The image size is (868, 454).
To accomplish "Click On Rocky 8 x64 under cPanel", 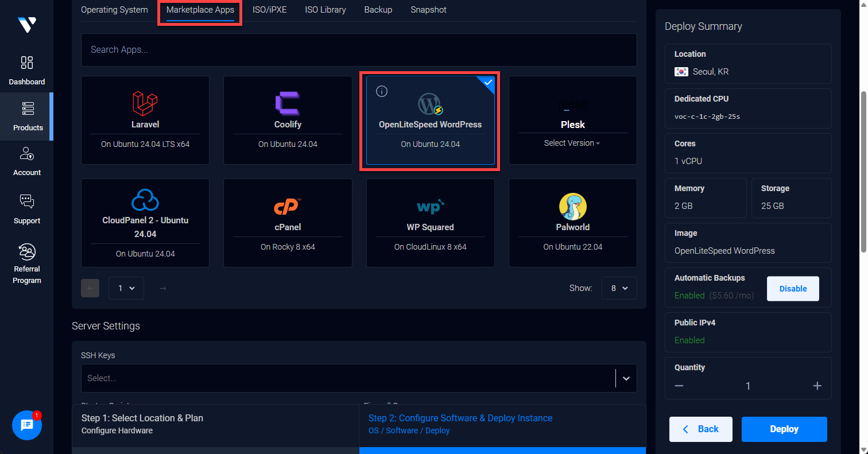I will click(x=288, y=247).
